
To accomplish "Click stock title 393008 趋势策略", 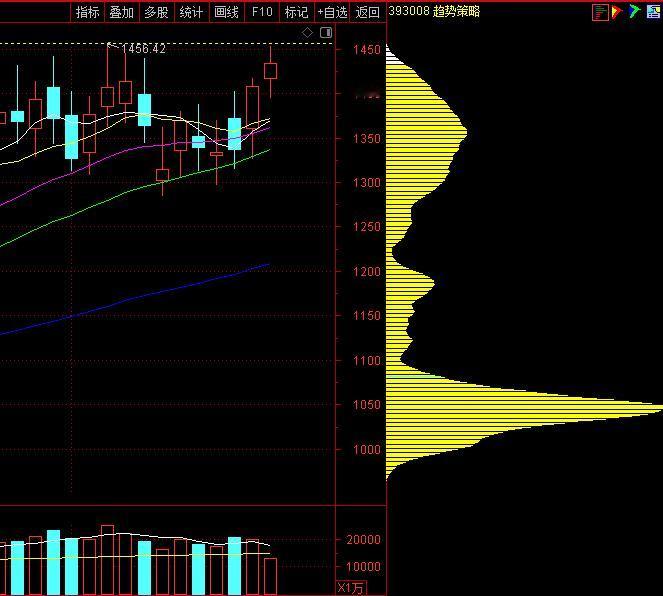I will click(x=434, y=11).
